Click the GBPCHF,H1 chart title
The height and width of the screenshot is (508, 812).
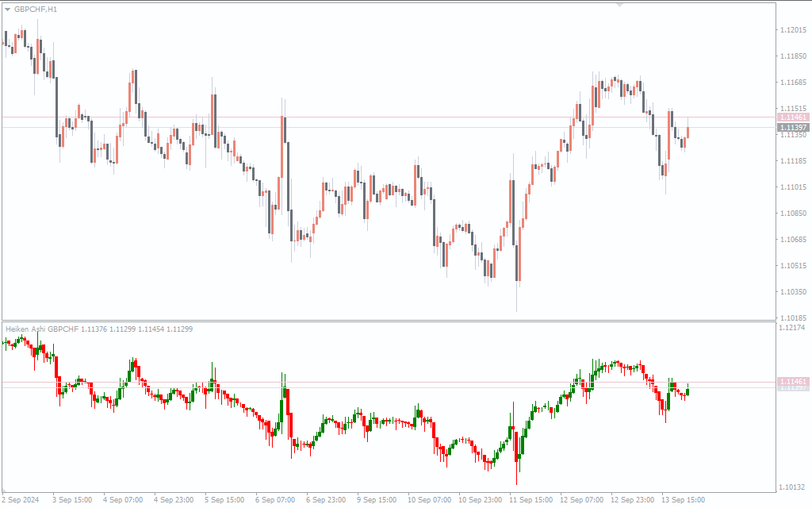coord(36,9)
